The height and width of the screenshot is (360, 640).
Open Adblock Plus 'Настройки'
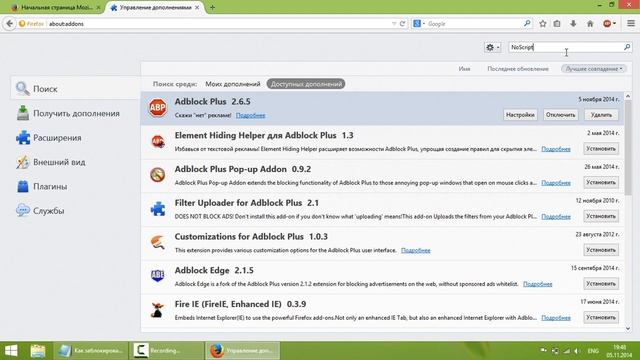tap(520, 115)
